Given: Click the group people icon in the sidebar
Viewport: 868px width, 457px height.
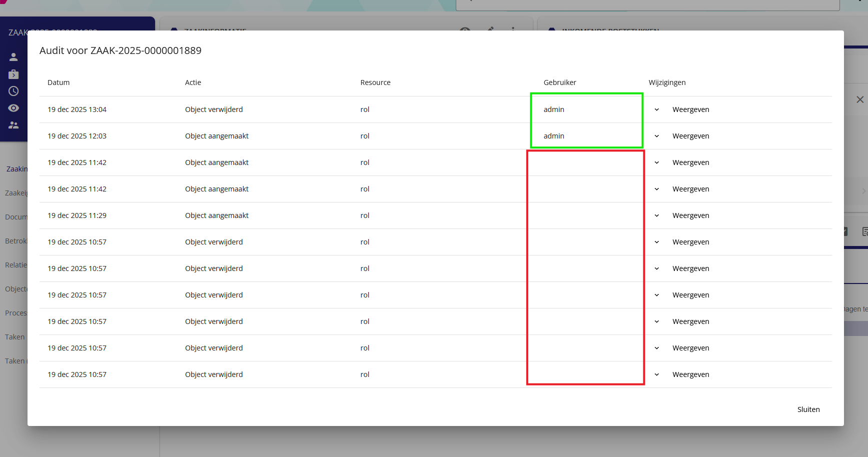Looking at the screenshot, I should pos(14,125).
